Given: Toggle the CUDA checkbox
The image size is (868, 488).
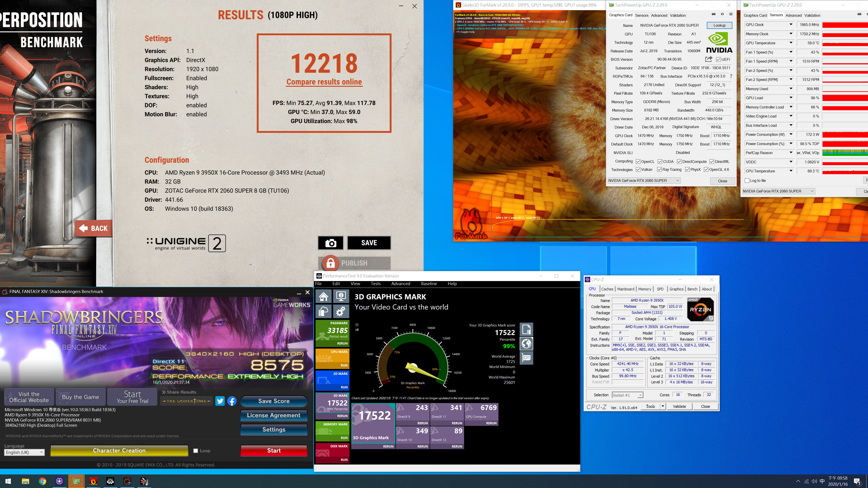Looking at the screenshot, I should 660,162.
